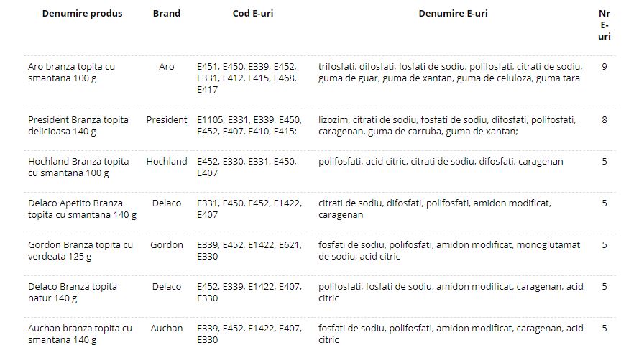Click the 'Auchan' brand cell
The image size is (644, 348).
point(166,329)
